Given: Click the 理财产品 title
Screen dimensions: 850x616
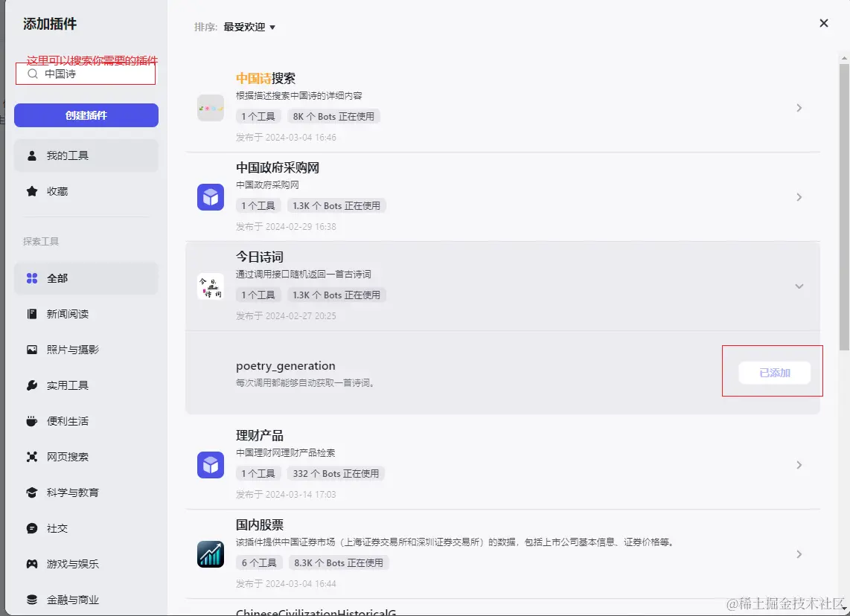Looking at the screenshot, I should click(260, 435).
